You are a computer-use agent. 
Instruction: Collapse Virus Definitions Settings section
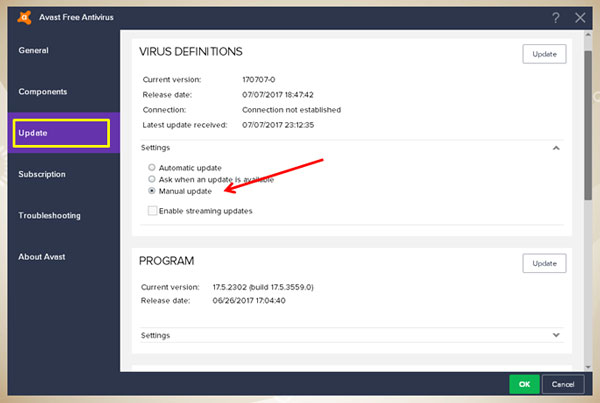coord(556,148)
